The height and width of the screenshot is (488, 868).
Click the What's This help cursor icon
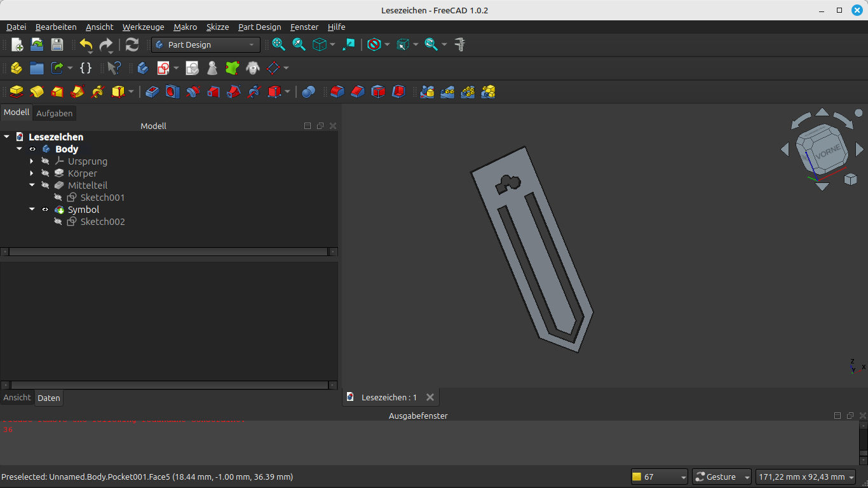point(114,68)
